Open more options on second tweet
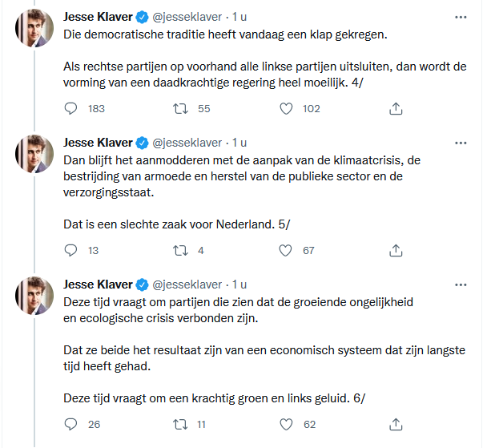Image resolution: width=487 pixels, height=448 pixels. [461, 143]
